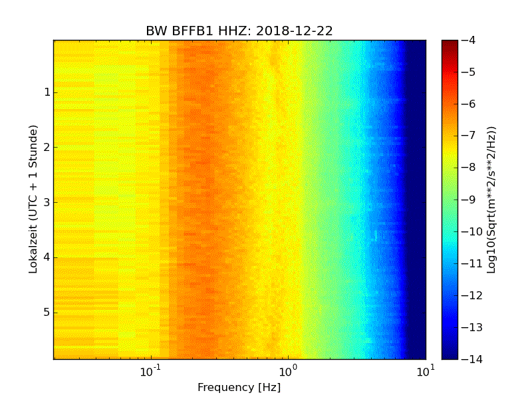Click the colorbar tick label −8
Image resolution: width=532 pixels, height=399 pixels.
pyautogui.click(x=468, y=168)
